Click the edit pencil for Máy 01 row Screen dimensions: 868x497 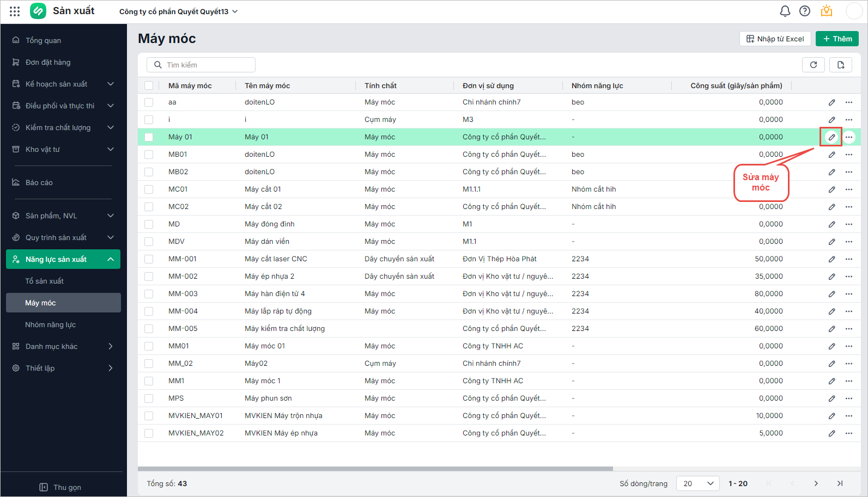[831, 137]
